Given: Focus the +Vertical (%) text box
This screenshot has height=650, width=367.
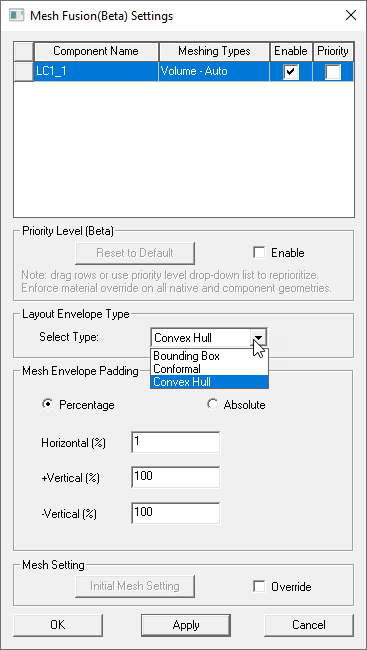Looking at the screenshot, I should (175, 477).
